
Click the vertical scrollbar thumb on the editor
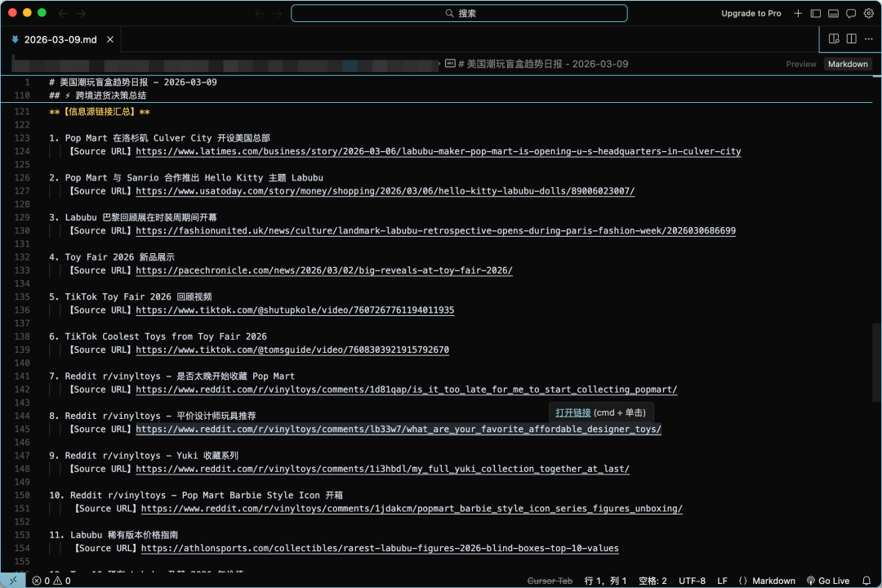pos(876,363)
